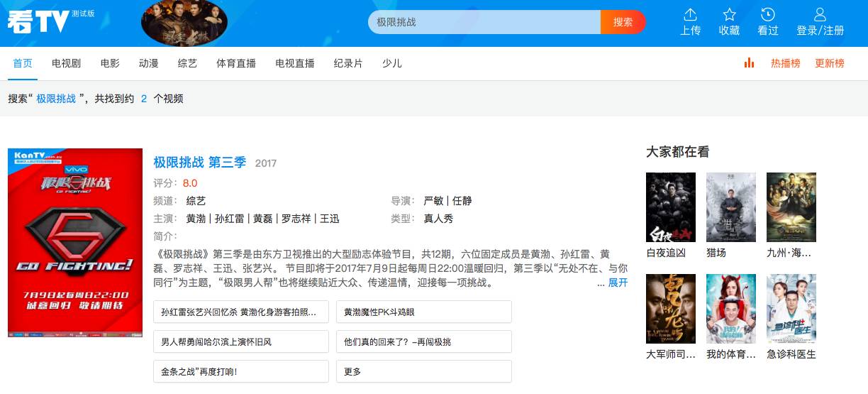Open the 更新榜 ranking link
Viewport: 868px width, 394px height.
click(830, 63)
